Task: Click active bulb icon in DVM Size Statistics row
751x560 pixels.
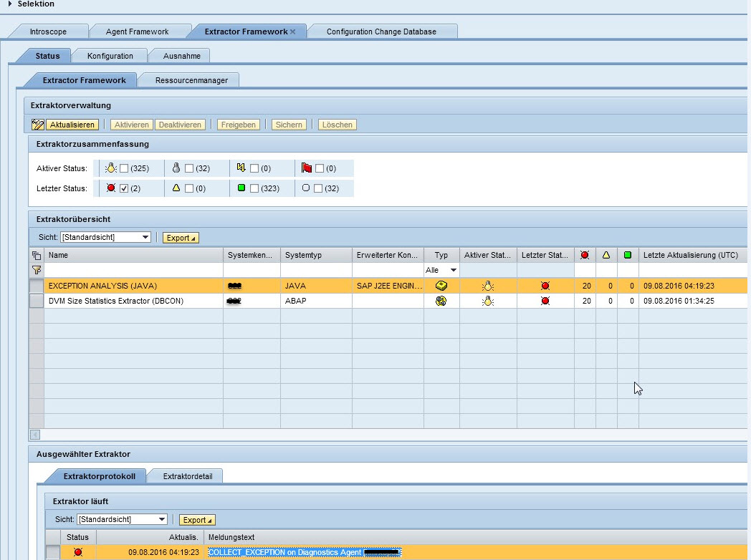Action: [x=488, y=301]
